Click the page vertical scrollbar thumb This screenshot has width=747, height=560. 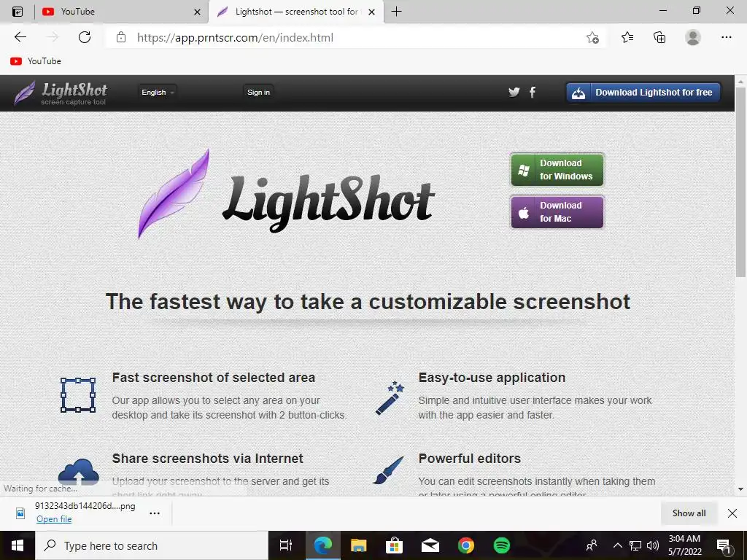[741, 182]
